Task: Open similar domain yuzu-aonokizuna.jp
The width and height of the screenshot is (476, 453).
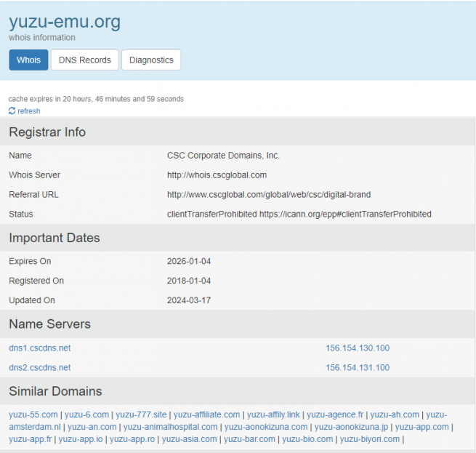Action: point(351,427)
